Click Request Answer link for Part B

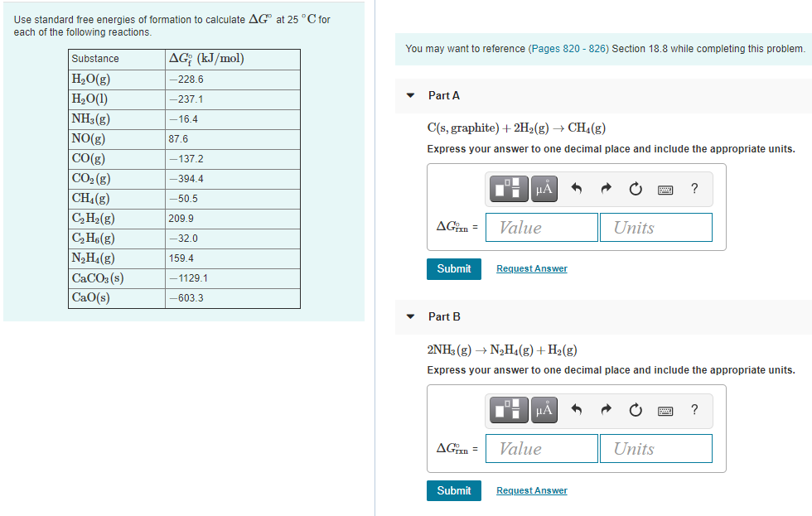pos(532,490)
